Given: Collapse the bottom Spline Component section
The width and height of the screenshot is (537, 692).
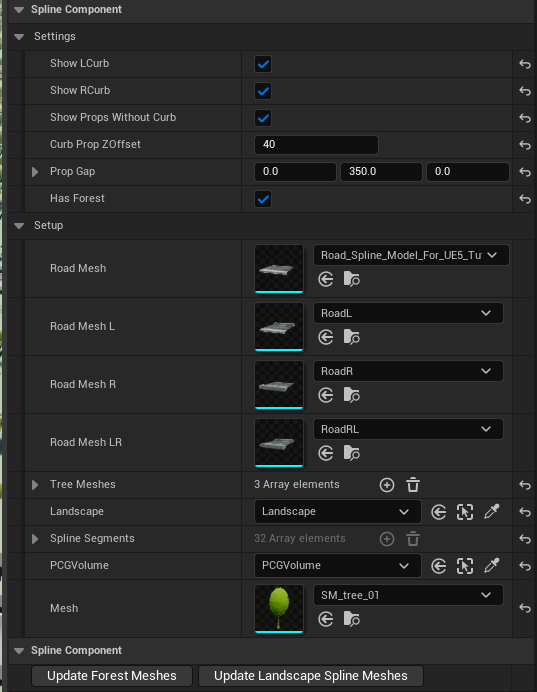Looking at the screenshot, I should click(19, 651).
